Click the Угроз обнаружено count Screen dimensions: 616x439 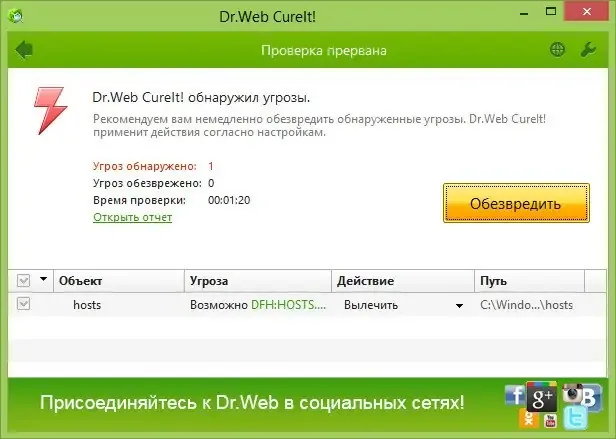pos(211,166)
